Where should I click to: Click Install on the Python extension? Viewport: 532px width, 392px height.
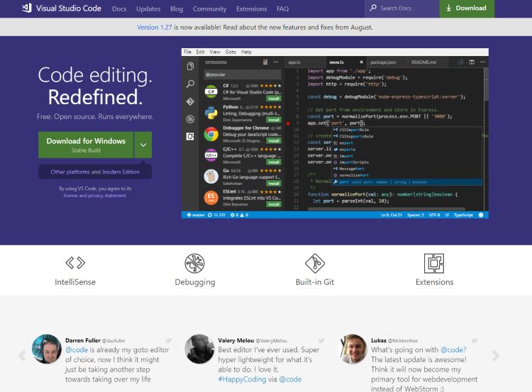[x=274, y=120]
